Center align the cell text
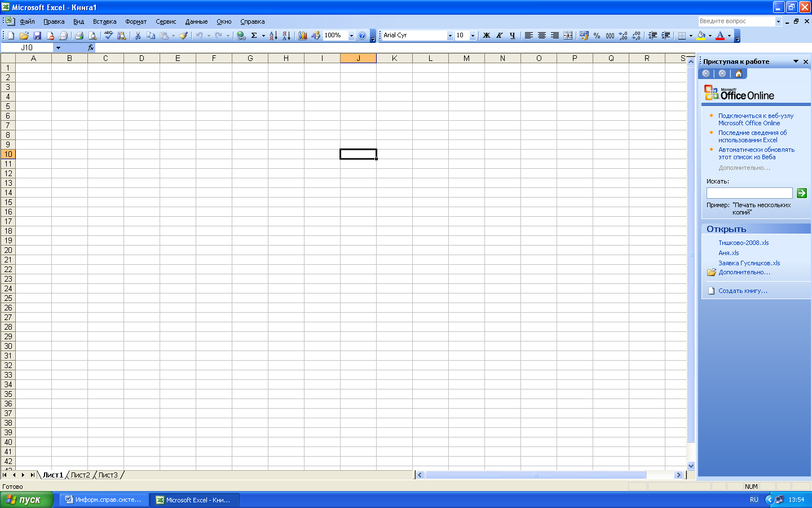812x508 pixels. (x=541, y=36)
